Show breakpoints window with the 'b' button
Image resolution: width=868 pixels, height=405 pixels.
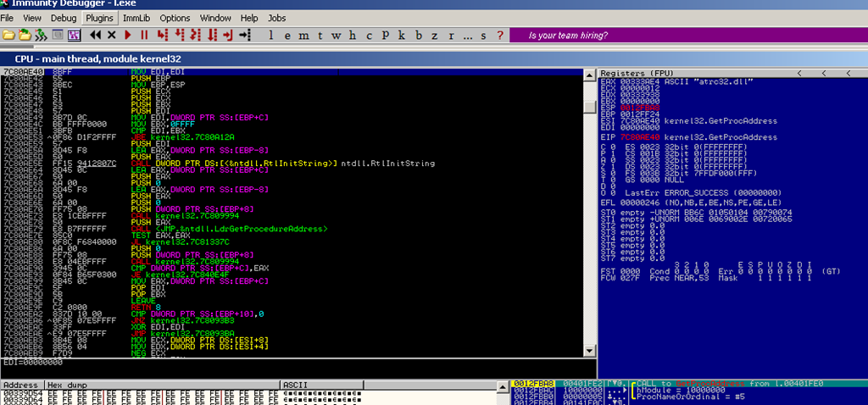[419, 35]
